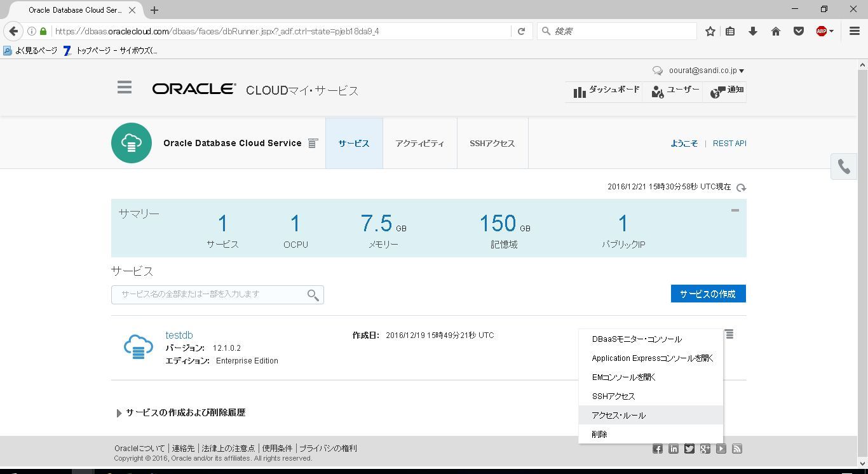Screen dimensions: 868x474
Task: Click the browser back arrow button
Action: (x=14, y=31)
